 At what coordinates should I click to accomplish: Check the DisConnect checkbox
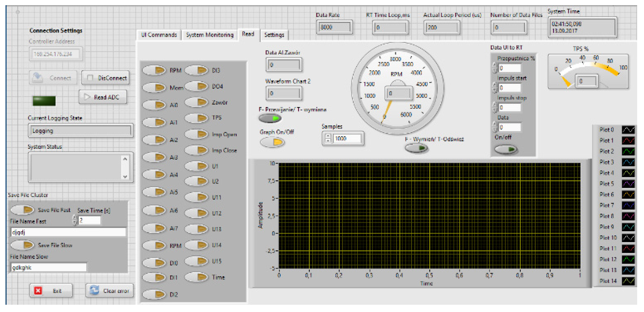pyautogui.click(x=90, y=78)
